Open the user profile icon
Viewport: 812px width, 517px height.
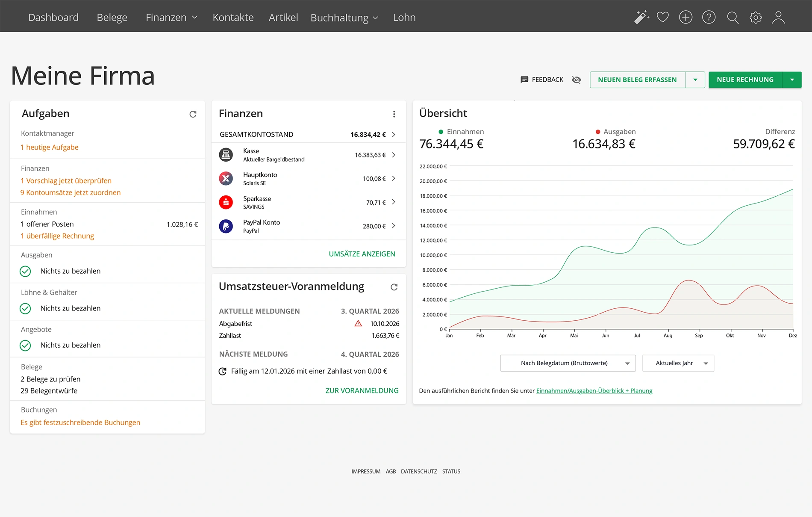point(778,18)
